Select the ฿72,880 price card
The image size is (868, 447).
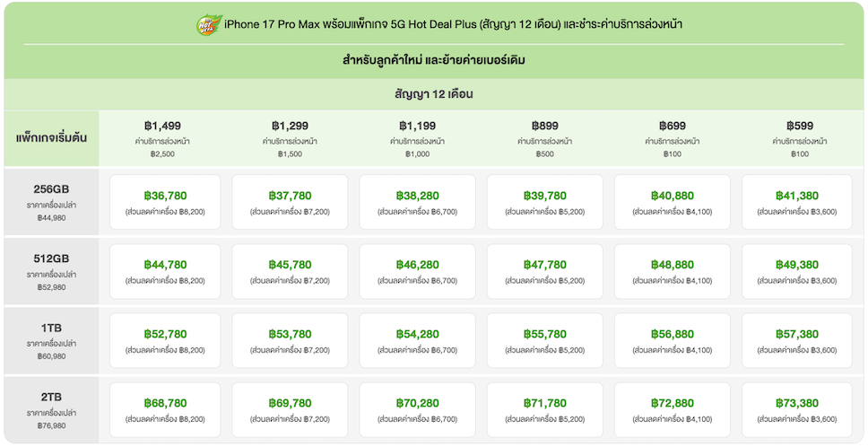click(672, 410)
